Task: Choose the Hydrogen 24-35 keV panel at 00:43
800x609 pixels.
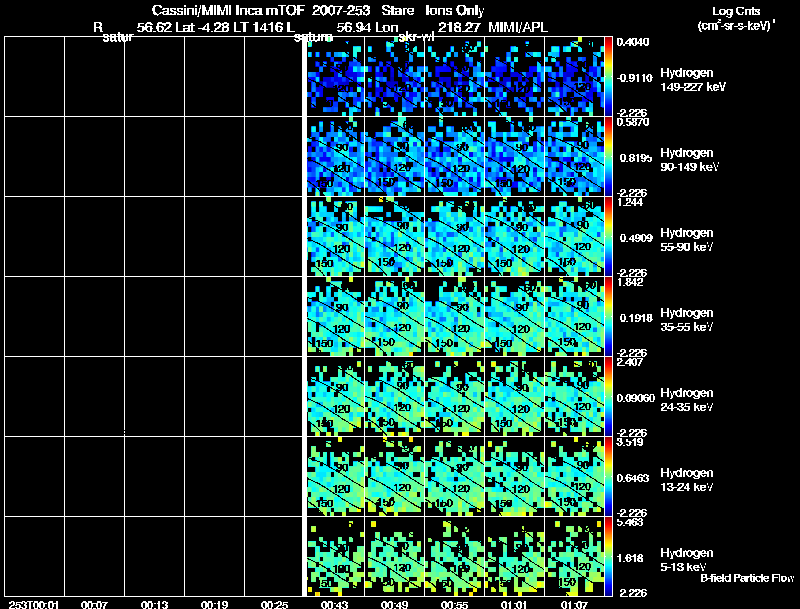Action: (x=335, y=397)
